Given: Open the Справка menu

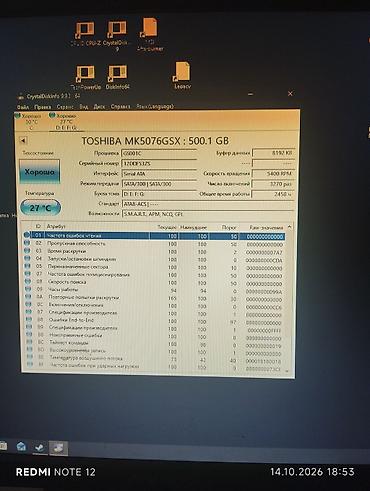Looking at the screenshot, I should pos(120,107).
